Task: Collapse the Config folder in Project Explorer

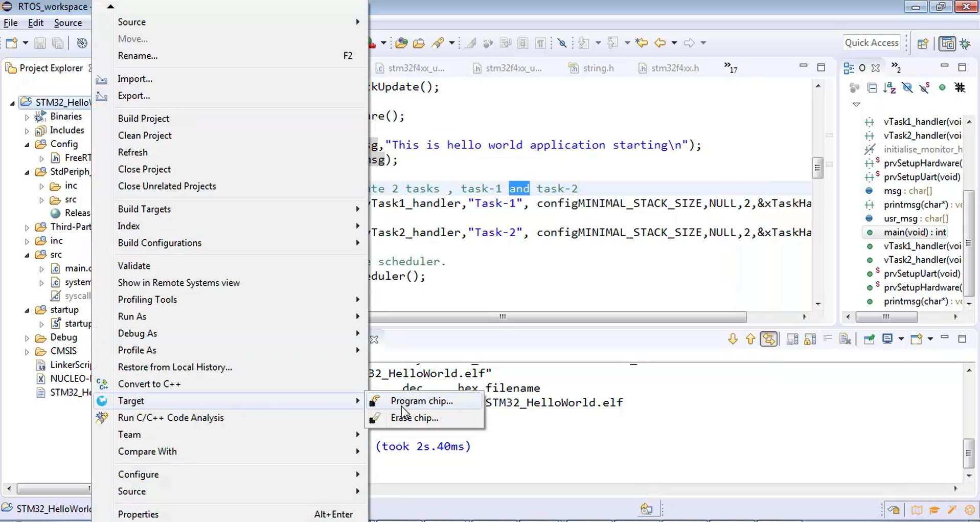Action: point(27,145)
